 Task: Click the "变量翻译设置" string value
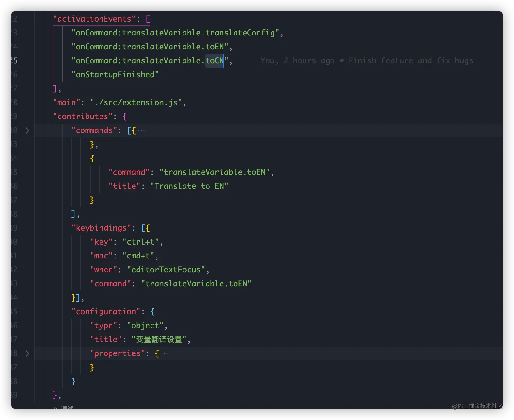[x=159, y=340]
